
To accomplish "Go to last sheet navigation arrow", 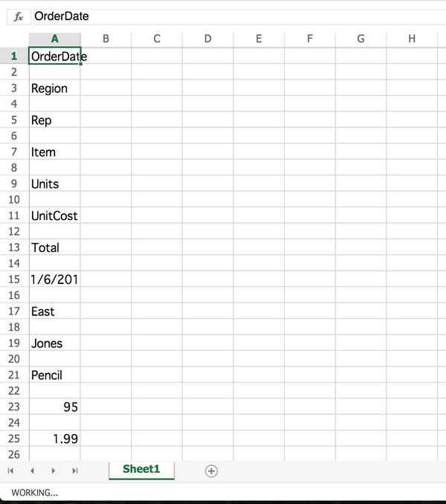I will pyautogui.click(x=75, y=471).
